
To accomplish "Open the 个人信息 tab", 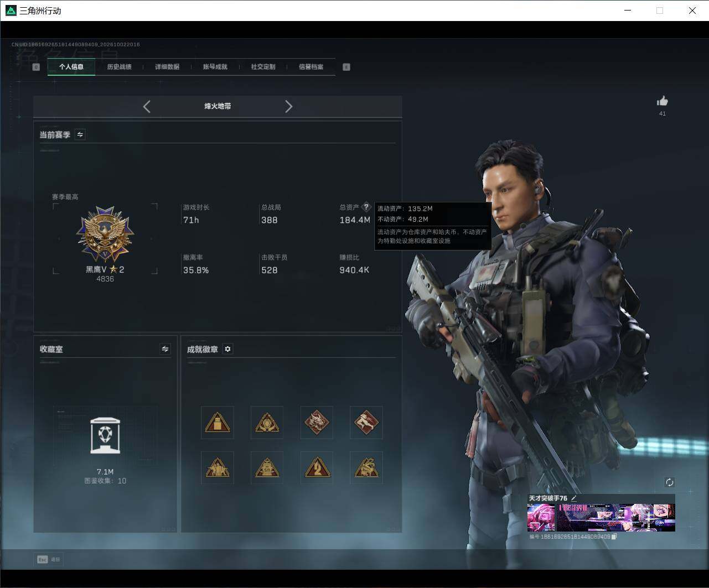I will 71,67.
